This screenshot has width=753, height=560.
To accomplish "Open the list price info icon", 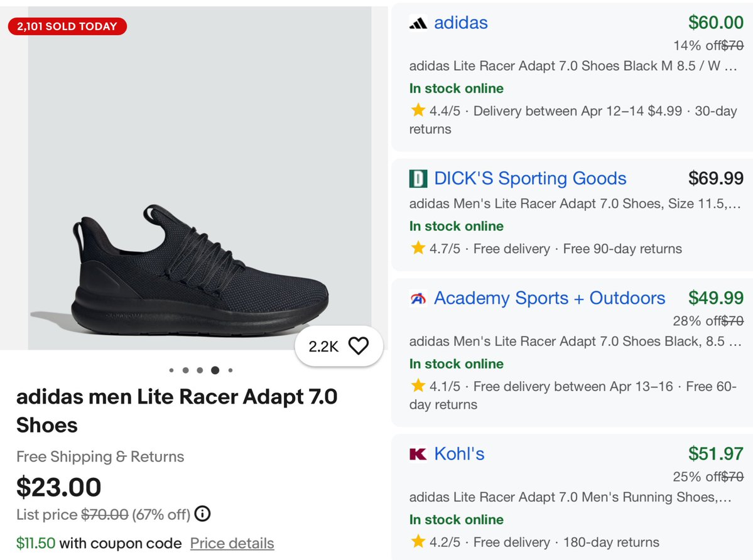I will pos(202,515).
